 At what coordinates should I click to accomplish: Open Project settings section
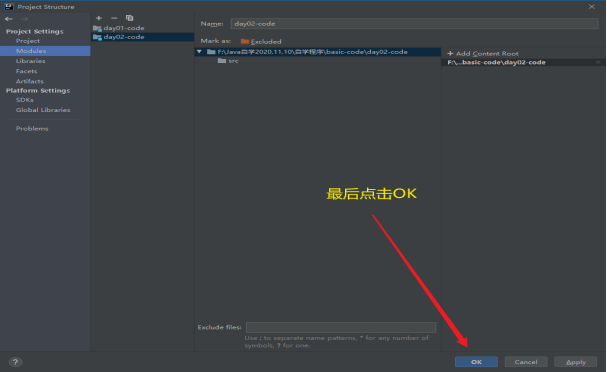click(x=28, y=41)
